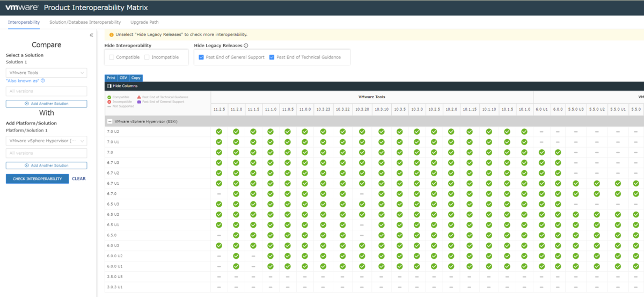Click the compatible icon for ESXi 6.7 U1 and Tools 5.5.0 U3

575,183
